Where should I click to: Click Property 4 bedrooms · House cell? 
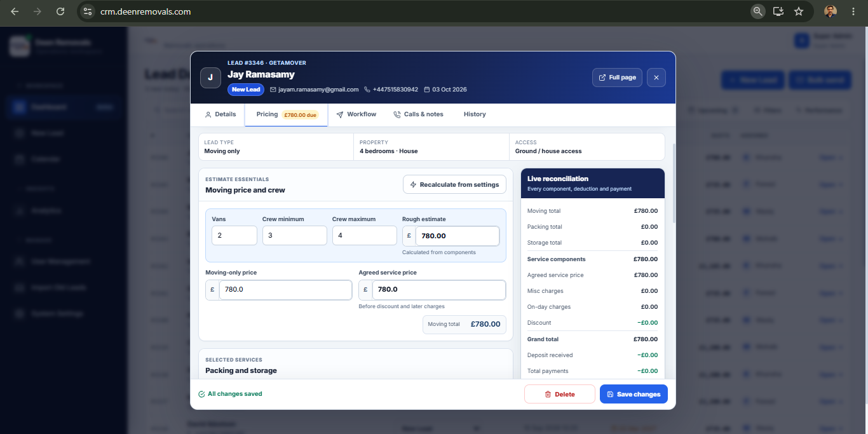431,147
